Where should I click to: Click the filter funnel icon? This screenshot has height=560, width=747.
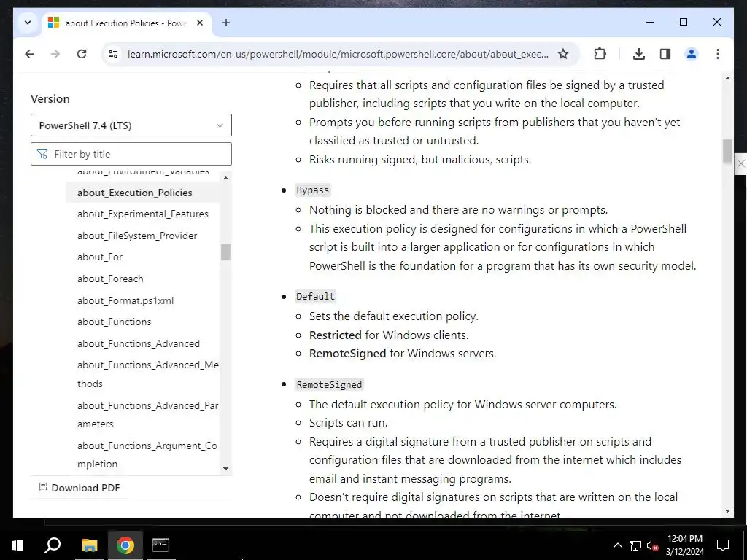point(42,154)
